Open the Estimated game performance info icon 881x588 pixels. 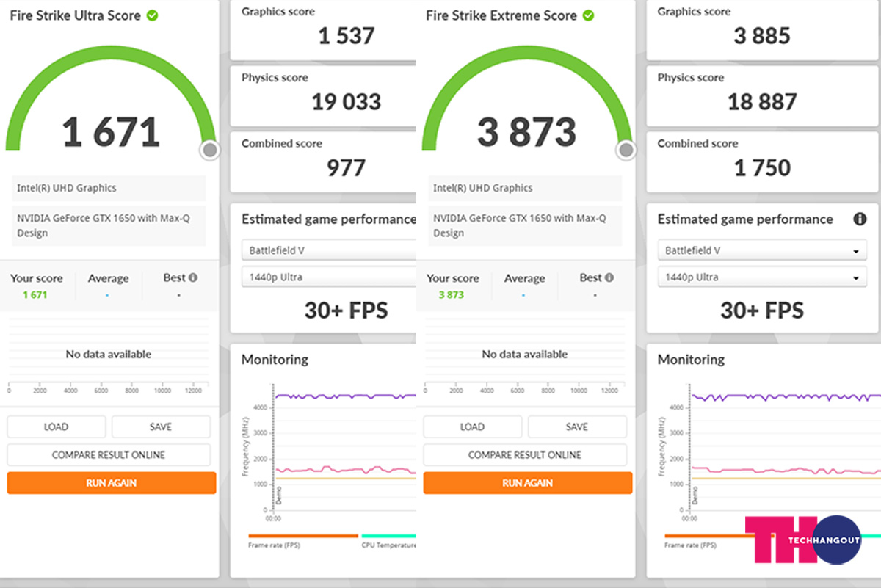pos(860,219)
